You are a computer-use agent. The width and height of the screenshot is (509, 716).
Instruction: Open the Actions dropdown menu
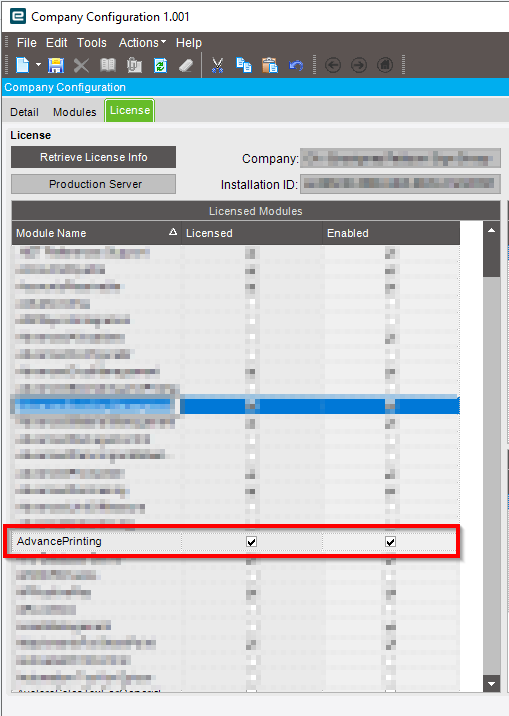142,42
